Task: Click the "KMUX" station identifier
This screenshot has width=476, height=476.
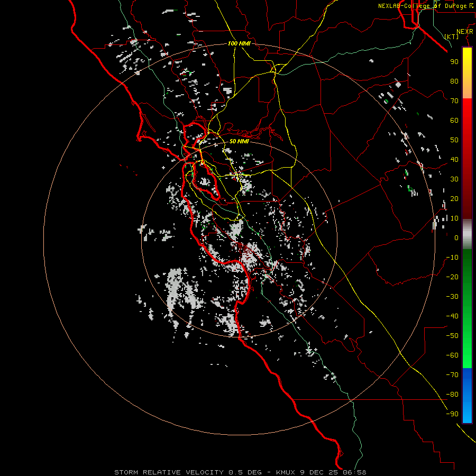Action: pyautogui.click(x=286, y=472)
